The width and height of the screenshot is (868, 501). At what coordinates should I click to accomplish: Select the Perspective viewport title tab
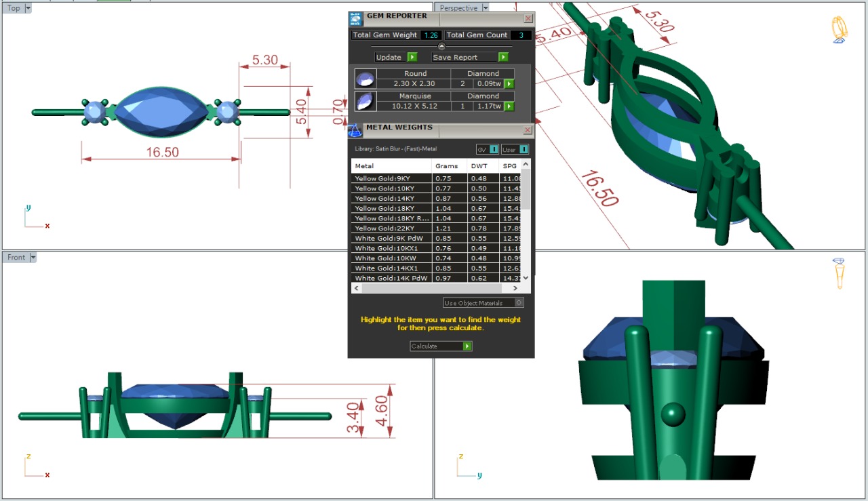[x=458, y=8]
